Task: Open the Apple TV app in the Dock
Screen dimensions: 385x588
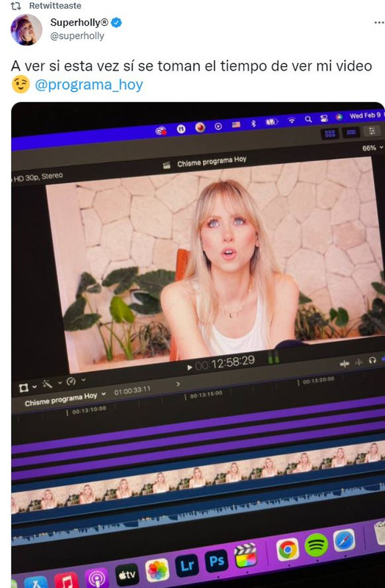Action: [x=127, y=575]
